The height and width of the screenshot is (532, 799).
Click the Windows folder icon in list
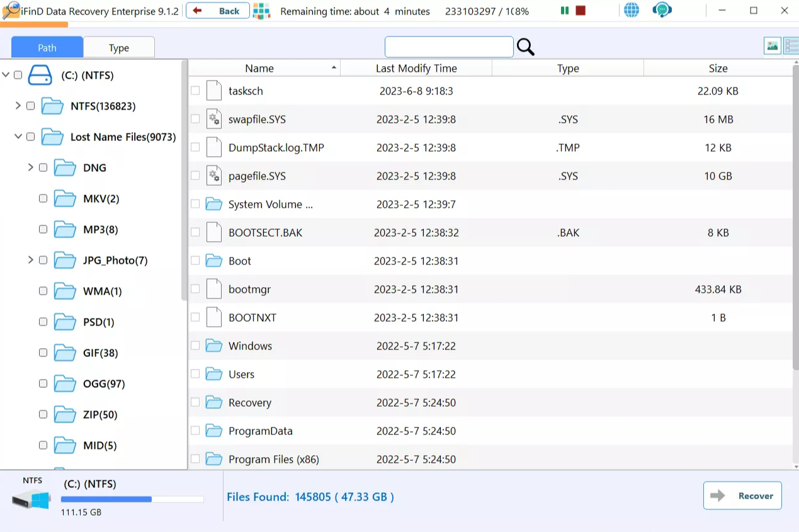click(214, 346)
